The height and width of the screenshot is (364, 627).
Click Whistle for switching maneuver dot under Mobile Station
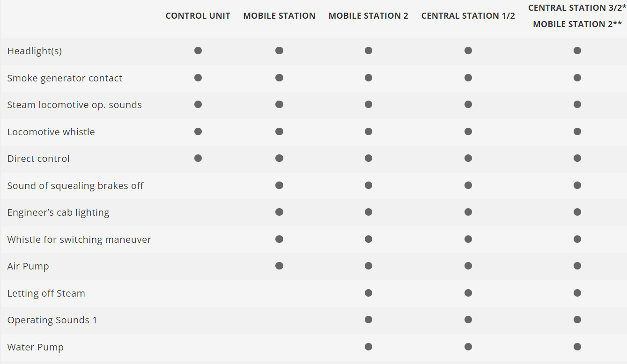[x=279, y=239]
